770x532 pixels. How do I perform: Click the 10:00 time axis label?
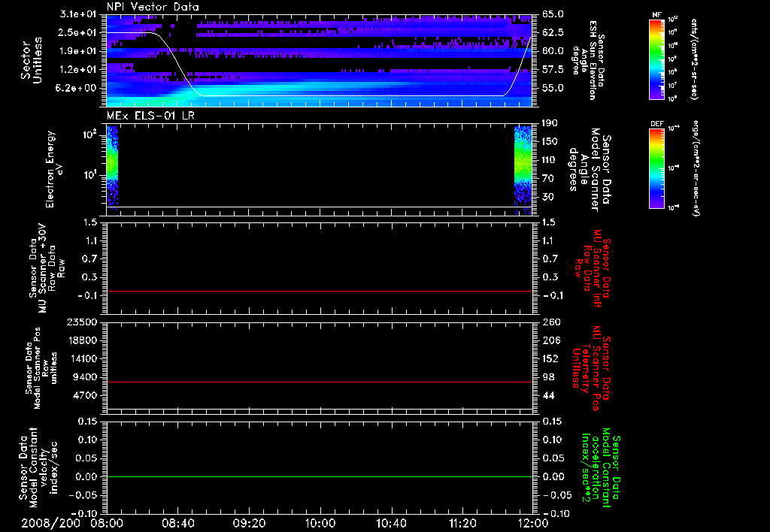320,523
